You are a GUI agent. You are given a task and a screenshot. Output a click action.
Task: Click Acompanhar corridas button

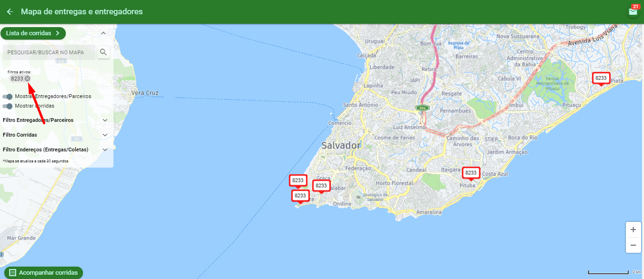(43, 273)
